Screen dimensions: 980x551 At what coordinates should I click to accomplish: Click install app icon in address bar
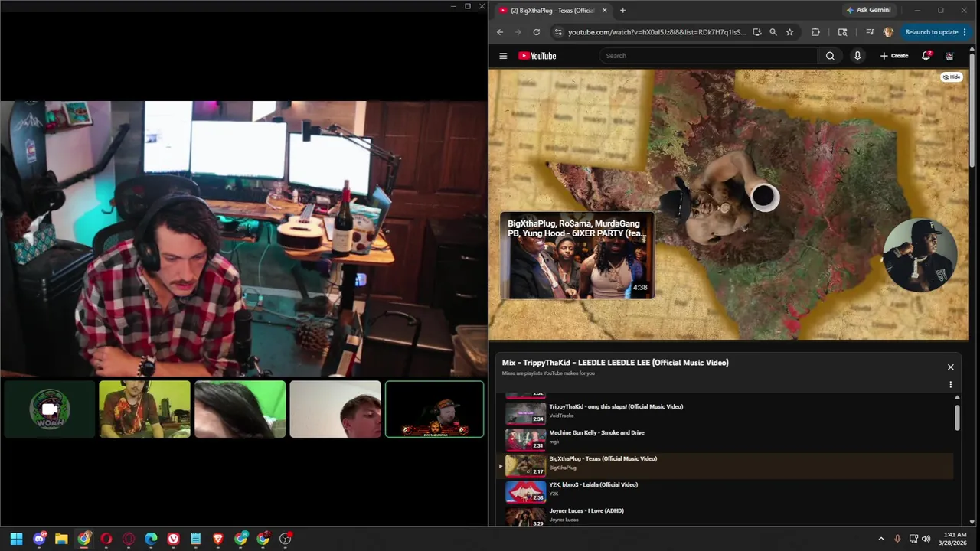pyautogui.click(x=757, y=32)
